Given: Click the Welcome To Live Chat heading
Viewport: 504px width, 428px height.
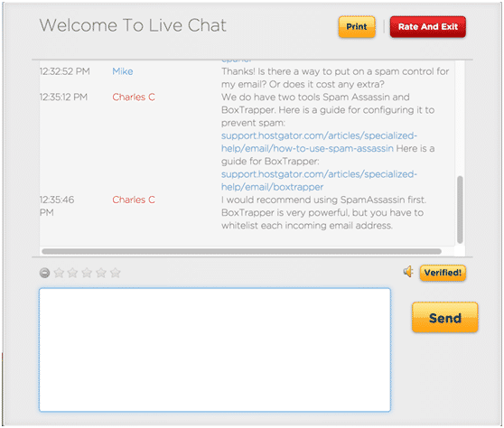Looking at the screenshot, I should (x=133, y=25).
